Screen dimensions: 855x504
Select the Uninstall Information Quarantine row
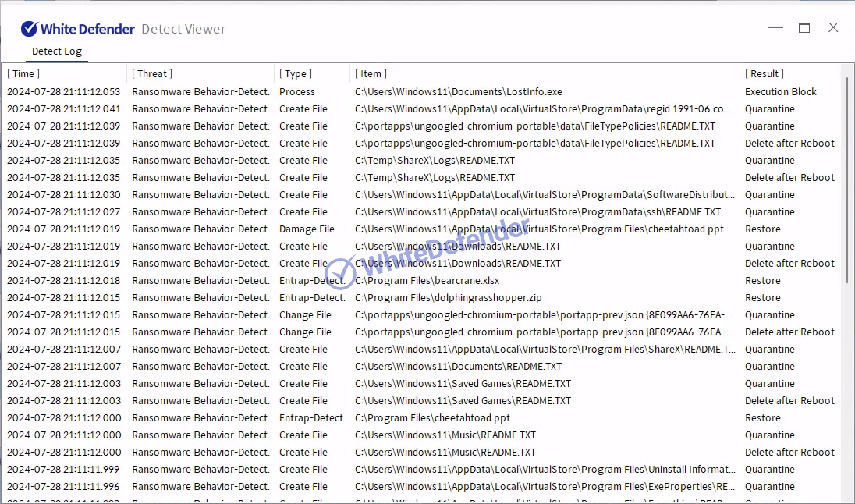(545, 470)
